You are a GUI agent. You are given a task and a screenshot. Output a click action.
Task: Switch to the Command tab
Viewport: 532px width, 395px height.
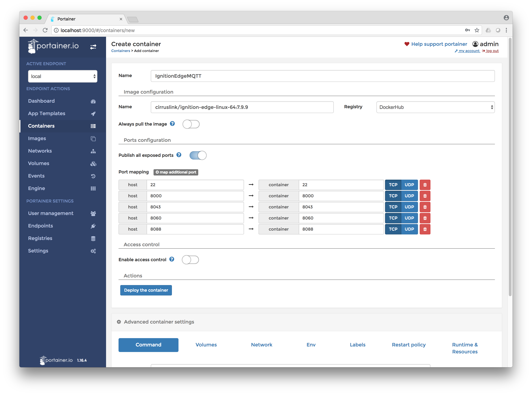(148, 345)
